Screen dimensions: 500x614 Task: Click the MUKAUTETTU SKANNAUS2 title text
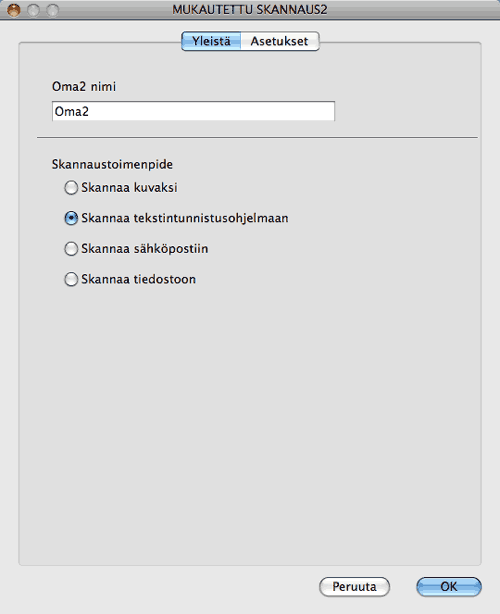pos(250,9)
